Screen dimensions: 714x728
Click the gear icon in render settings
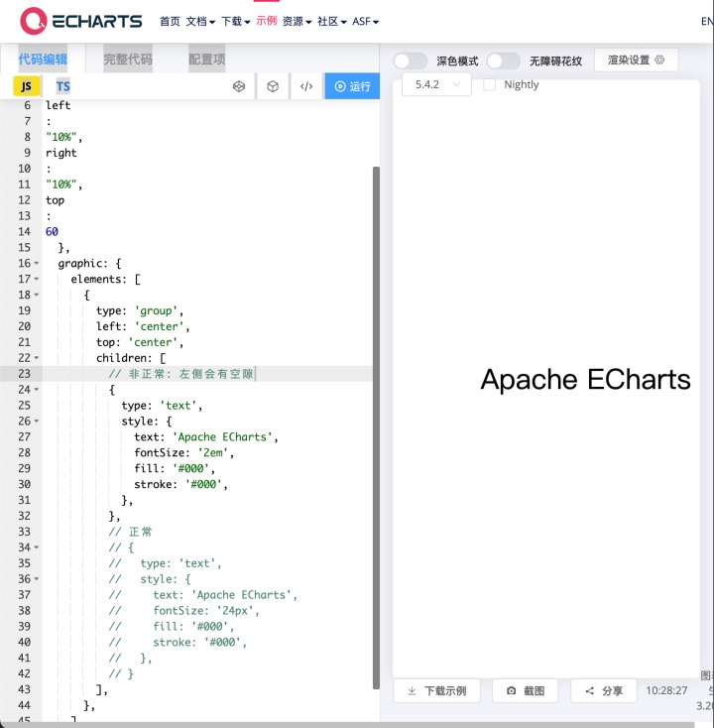(x=659, y=60)
